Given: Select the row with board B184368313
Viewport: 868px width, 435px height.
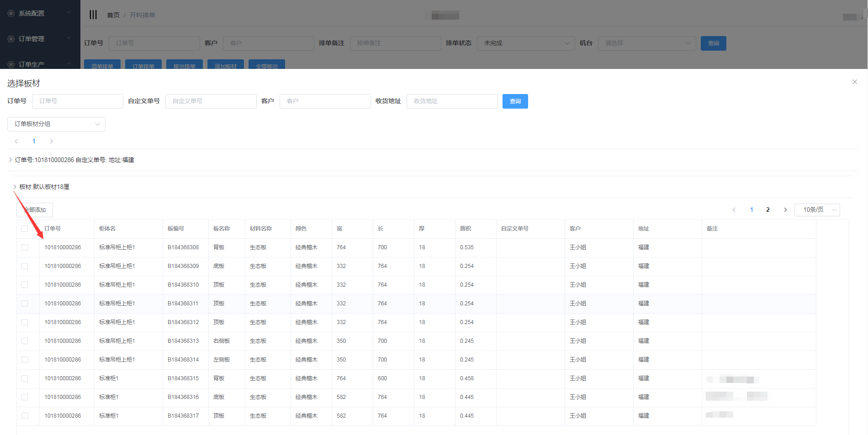Looking at the screenshot, I should click(25, 341).
